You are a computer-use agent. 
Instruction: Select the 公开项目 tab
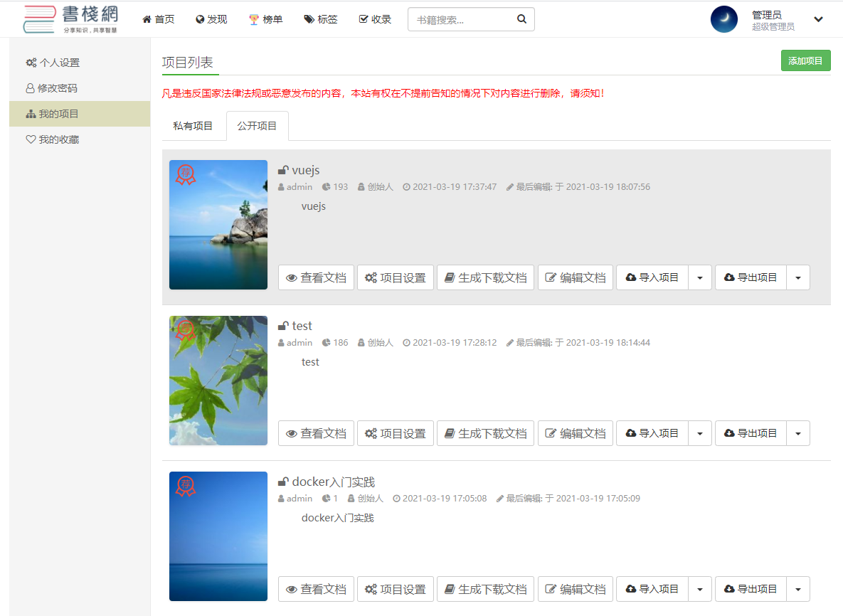pyautogui.click(x=256, y=126)
